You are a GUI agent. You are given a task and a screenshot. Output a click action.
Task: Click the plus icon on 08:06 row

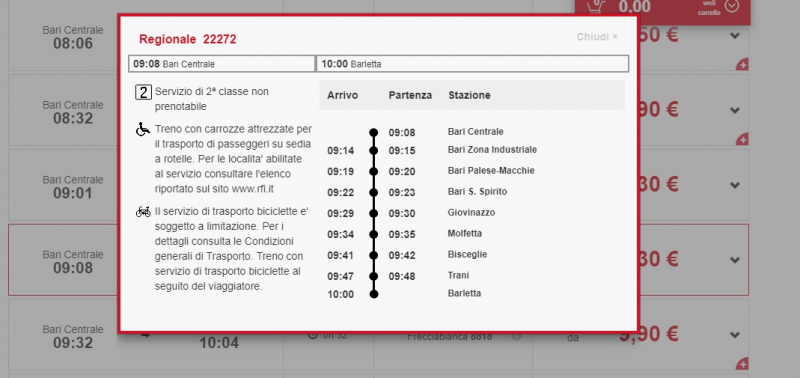[742, 65]
